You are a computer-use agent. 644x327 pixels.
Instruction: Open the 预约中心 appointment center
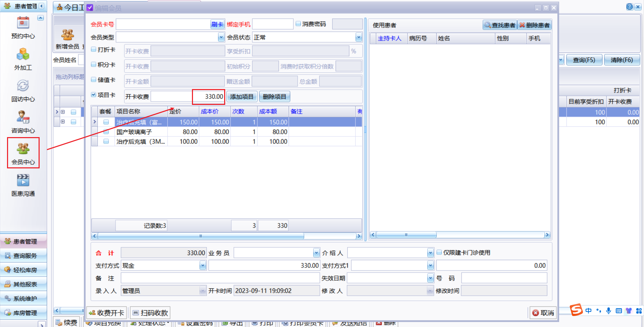tap(23, 28)
